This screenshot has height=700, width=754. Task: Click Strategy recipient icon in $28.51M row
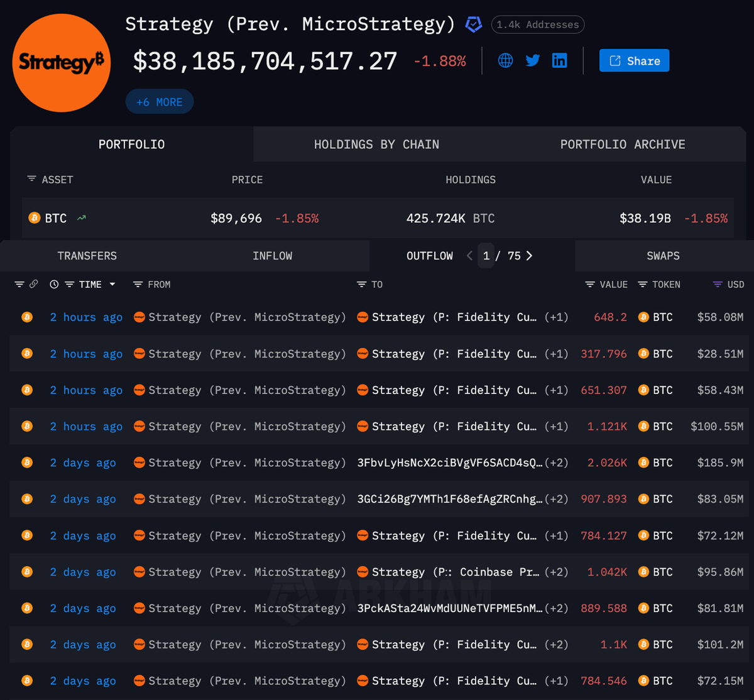363,354
